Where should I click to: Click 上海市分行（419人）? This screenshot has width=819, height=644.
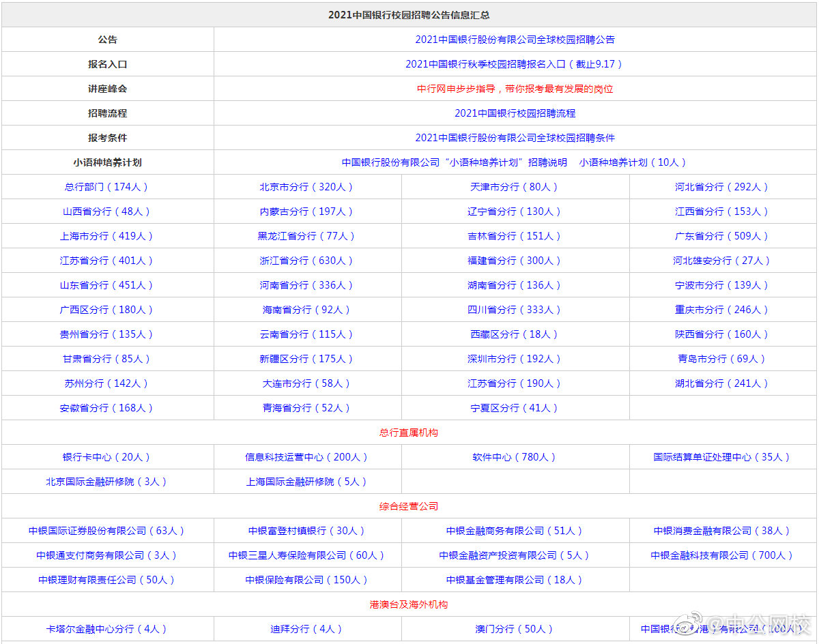point(106,236)
